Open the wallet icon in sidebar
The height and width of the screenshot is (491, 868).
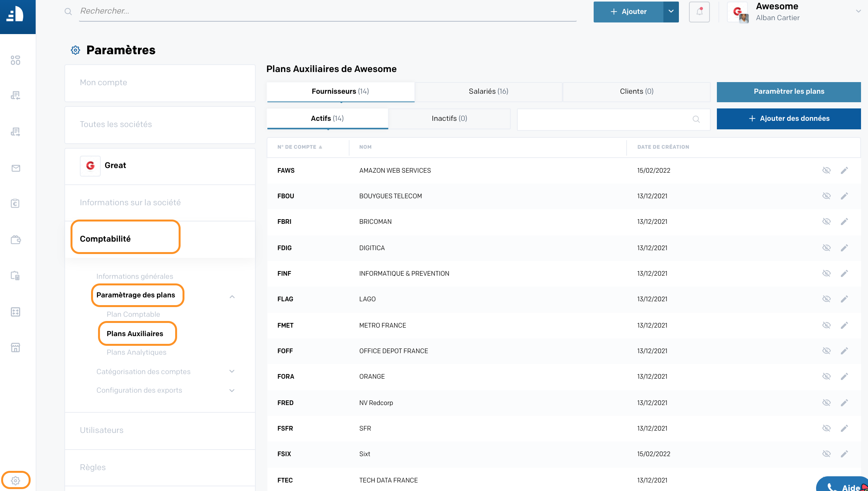(x=15, y=240)
